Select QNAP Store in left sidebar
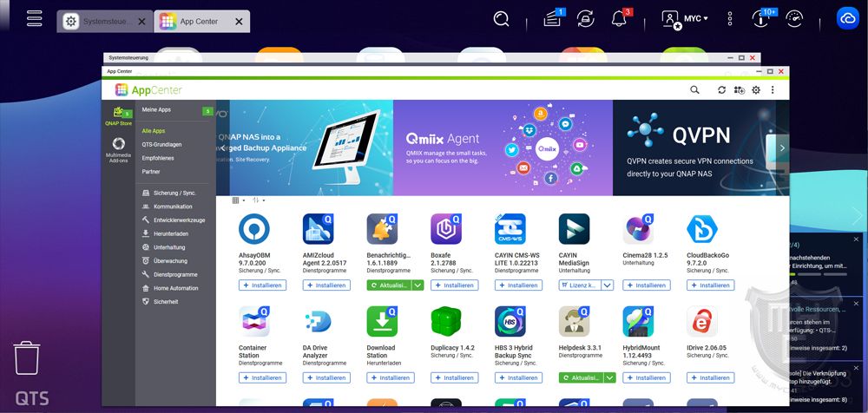The image size is (868, 413). [118, 116]
